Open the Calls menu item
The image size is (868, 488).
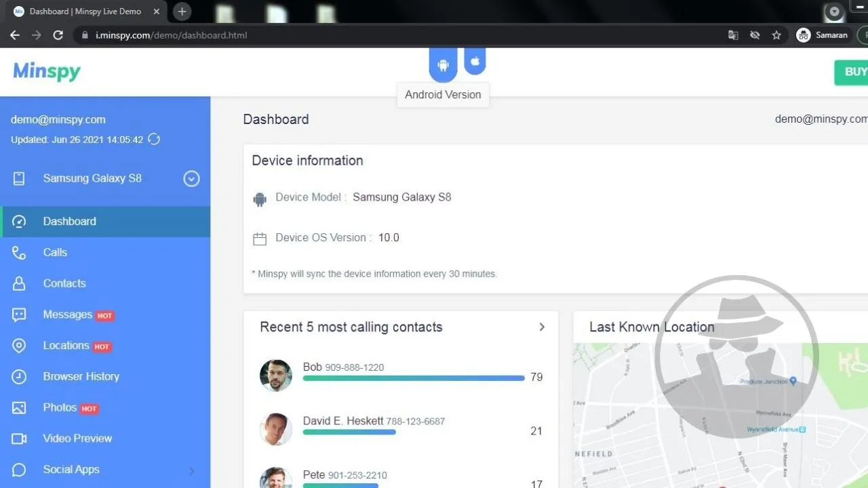[105, 253]
